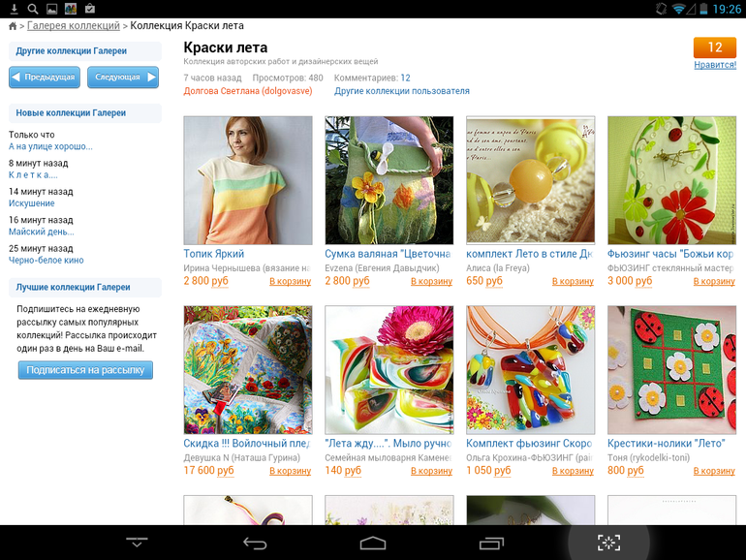Add Топик Яркий to cart via В корзину
The image size is (746, 560).
tap(290, 281)
